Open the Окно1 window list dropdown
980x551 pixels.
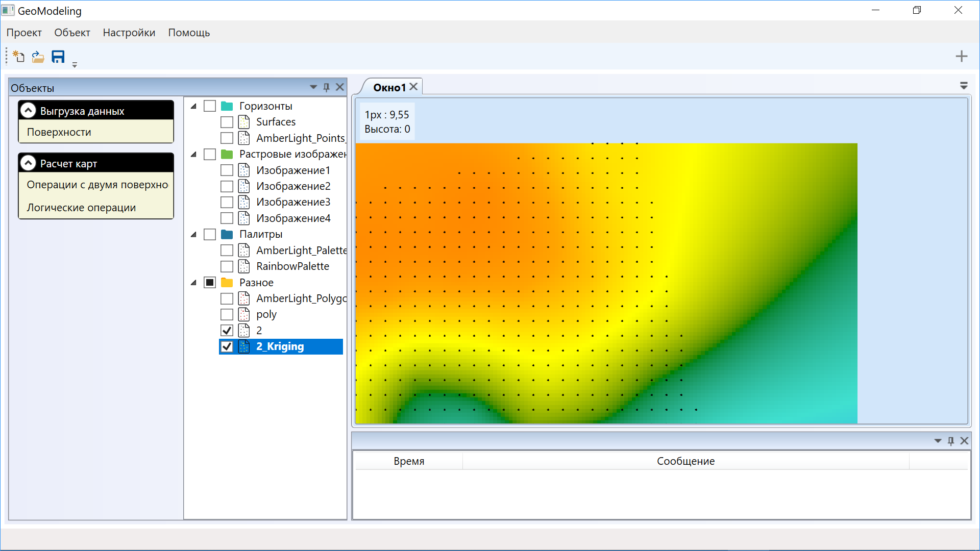pos(964,86)
